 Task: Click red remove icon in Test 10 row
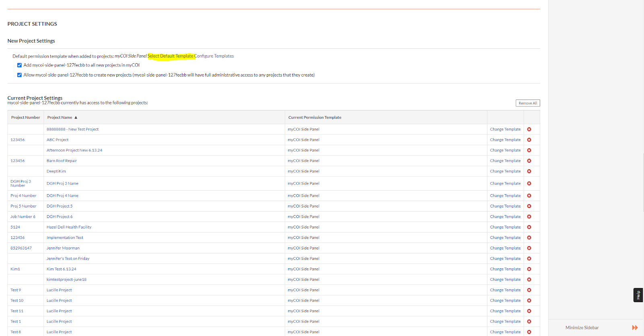pyautogui.click(x=529, y=301)
